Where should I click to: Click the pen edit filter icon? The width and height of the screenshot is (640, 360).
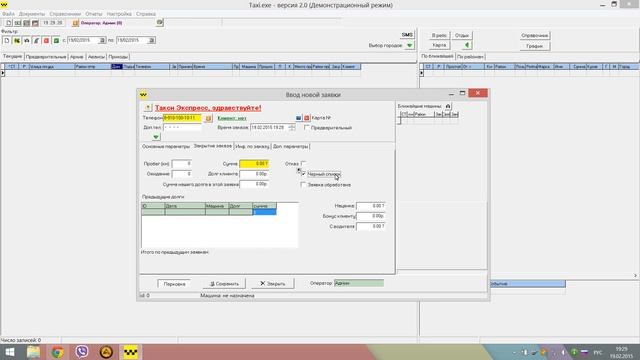click(x=36, y=40)
